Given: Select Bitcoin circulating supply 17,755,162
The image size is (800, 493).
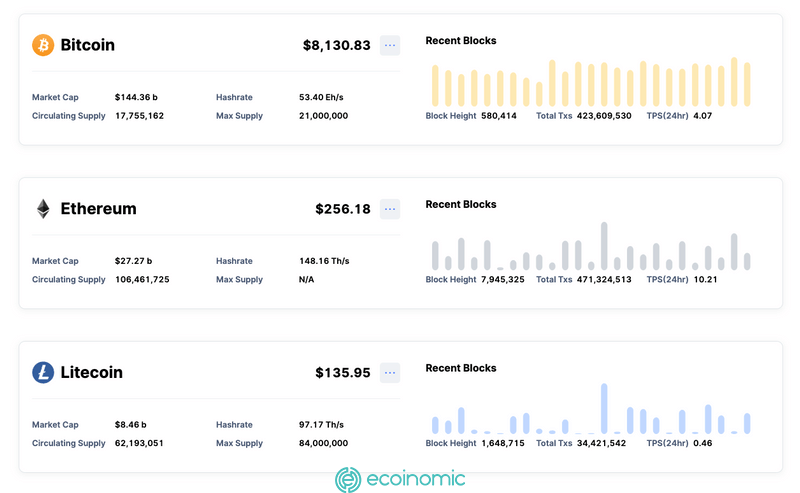Looking at the screenshot, I should click(139, 116).
